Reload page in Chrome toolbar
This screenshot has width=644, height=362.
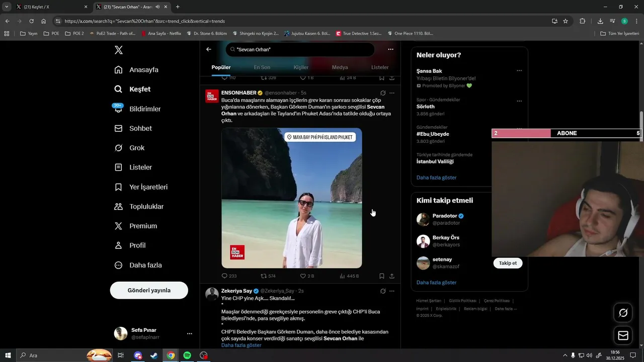(31, 21)
